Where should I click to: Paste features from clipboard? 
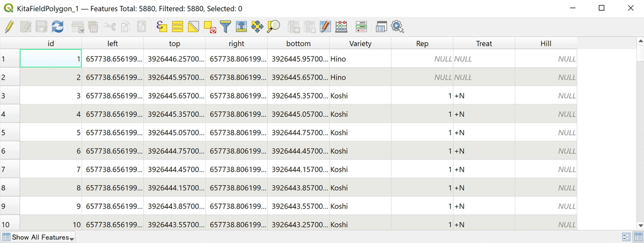point(141,26)
